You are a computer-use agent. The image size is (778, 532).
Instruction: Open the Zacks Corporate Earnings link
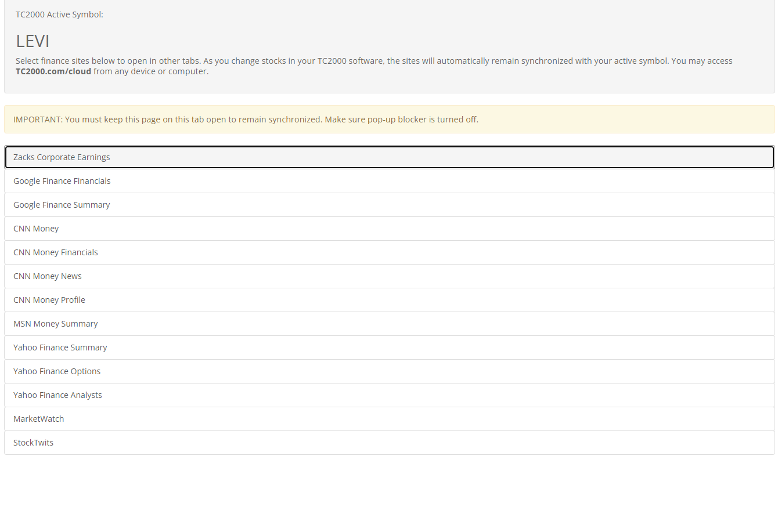point(389,157)
